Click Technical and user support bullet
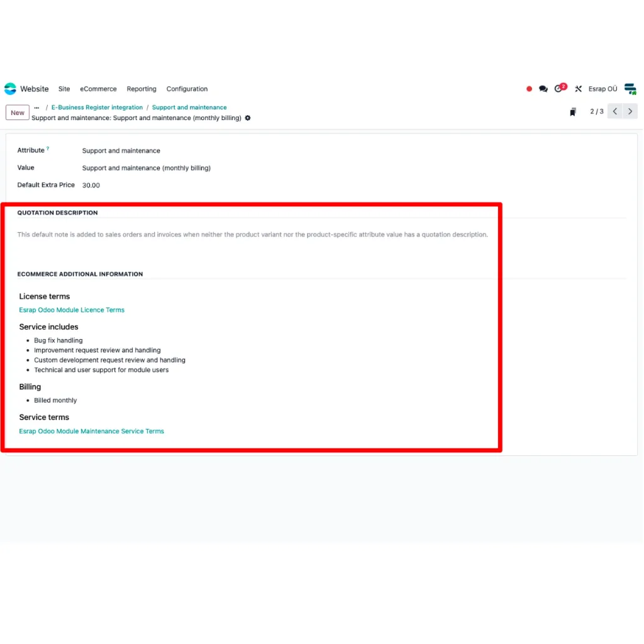The width and height of the screenshot is (644, 644). 101,370
